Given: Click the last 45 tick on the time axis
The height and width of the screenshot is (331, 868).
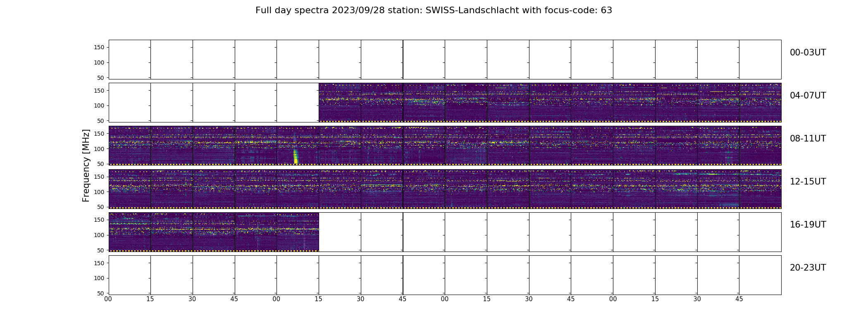Looking at the screenshot, I should pos(739,299).
